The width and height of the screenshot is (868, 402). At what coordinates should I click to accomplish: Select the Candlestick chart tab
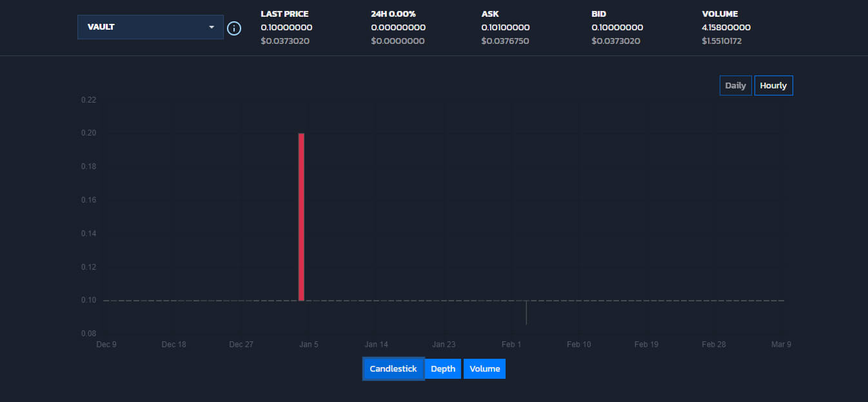pyautogui.click(x=393, y=368)
